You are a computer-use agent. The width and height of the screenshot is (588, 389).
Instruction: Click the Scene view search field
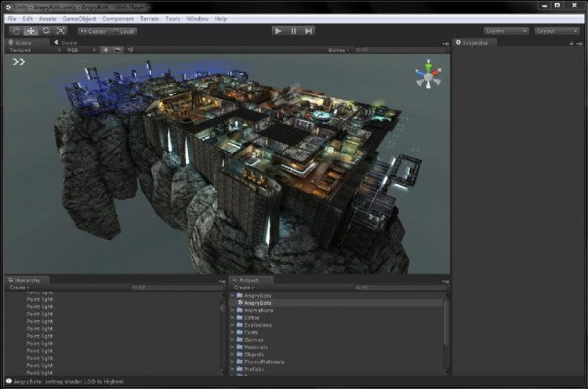pyautogui.click(x=400, y=50)
